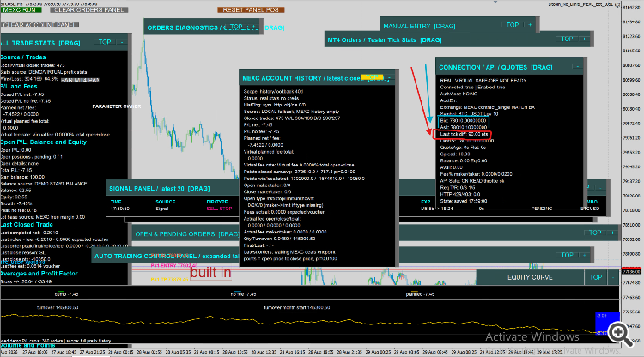Click the MEXC RUN button
Screen dimensions: 644x357
(20, 9)
